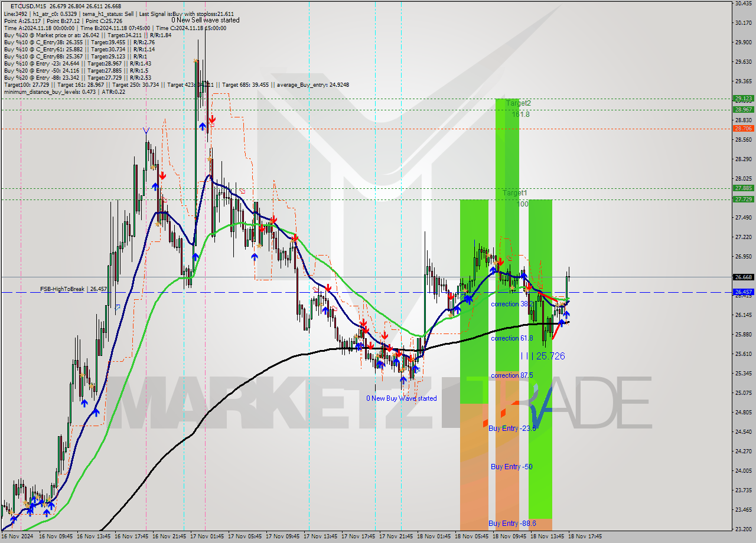The height and width of the screenshot is (543, 756).
Task: Click the Buy Entry -23.6 label
Action: coord(512,428)
